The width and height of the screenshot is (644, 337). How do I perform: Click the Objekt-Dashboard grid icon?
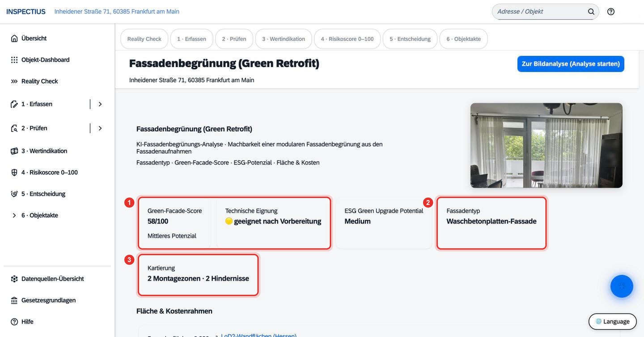click(14, 60)
